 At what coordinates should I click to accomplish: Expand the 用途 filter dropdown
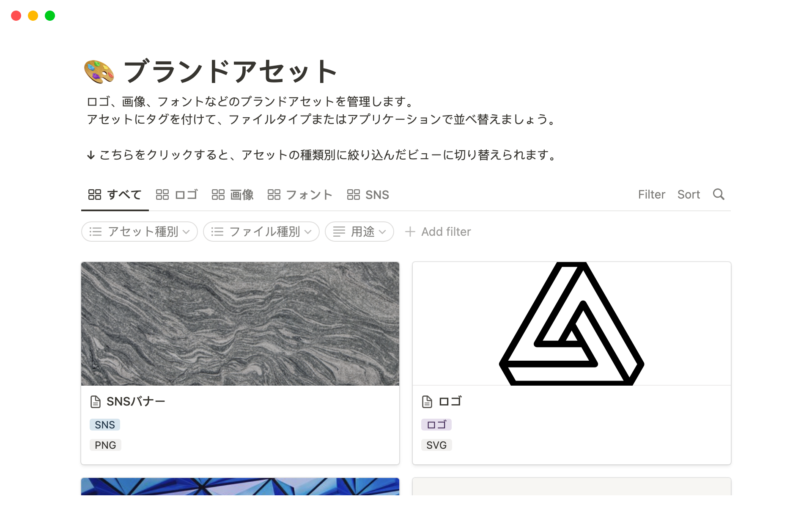(359, 232)
